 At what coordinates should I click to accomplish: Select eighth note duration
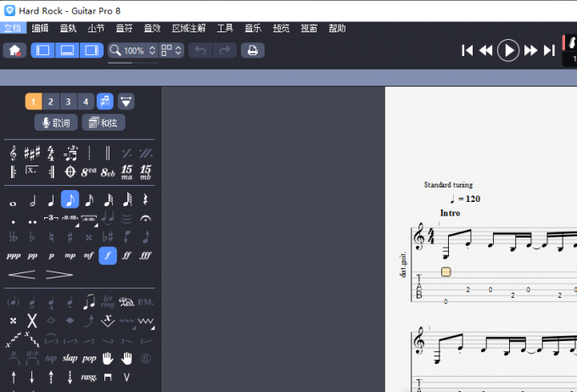70,199
